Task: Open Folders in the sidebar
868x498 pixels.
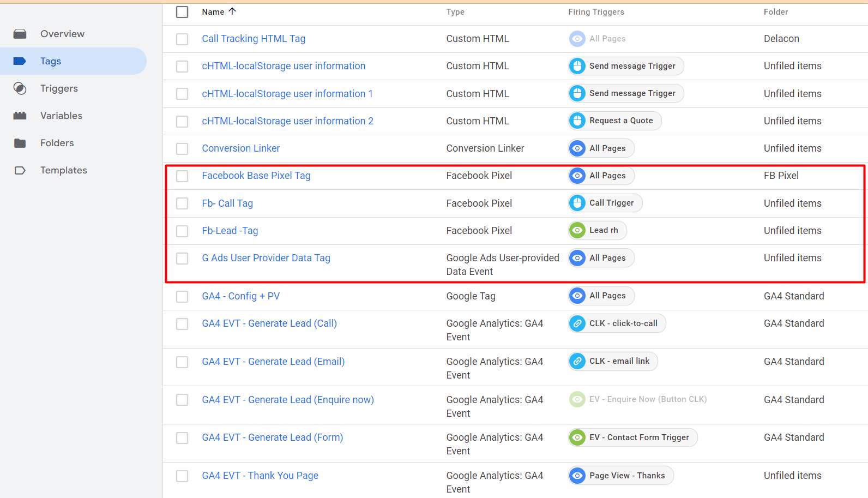Action: (73, 143)
